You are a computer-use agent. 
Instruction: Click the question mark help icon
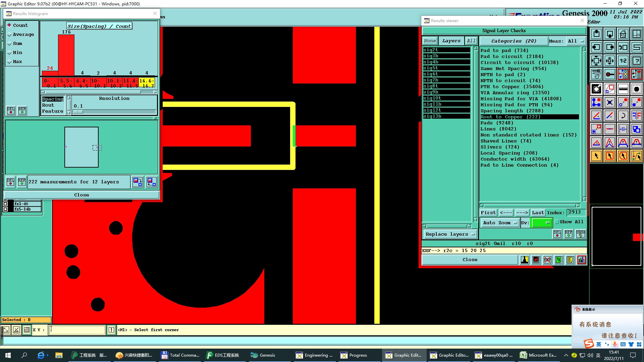pos(636,61)
